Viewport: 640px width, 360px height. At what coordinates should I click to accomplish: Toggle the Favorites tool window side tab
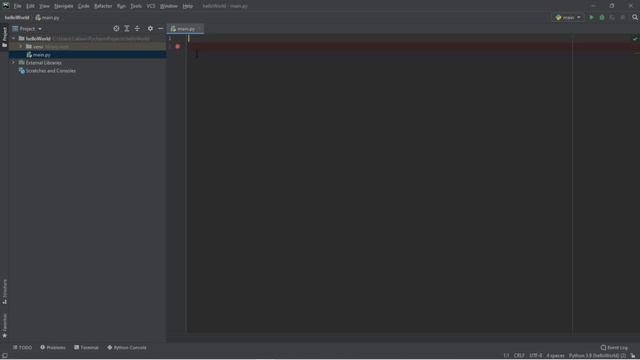click(4, 325)
